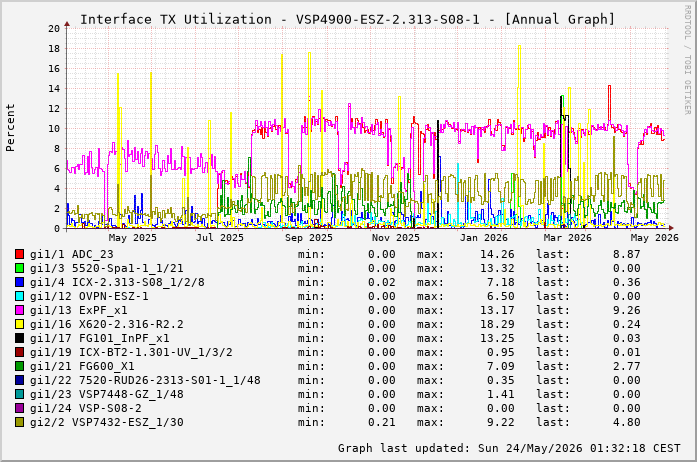Click last value 8.87 for ADC_23
Screen dimensions: 697x462
(626, 254)
